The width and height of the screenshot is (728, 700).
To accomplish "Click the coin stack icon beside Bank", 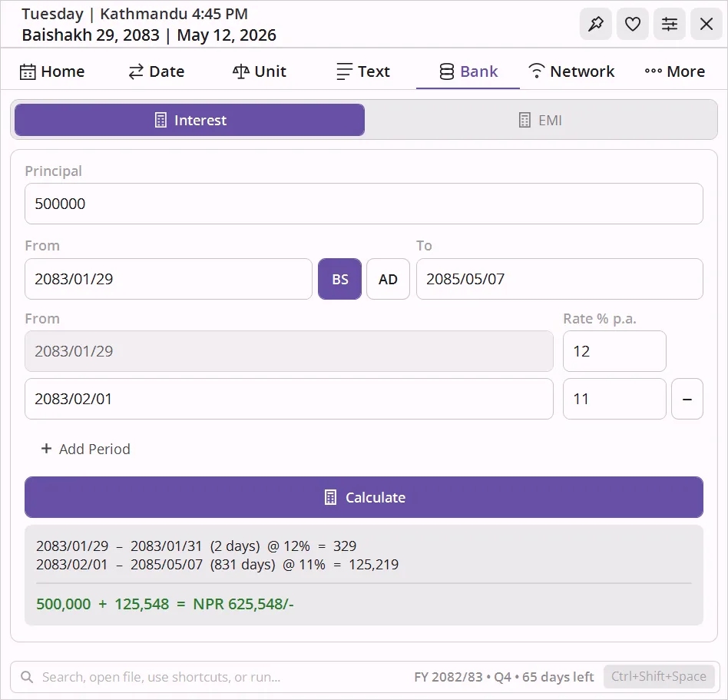I will pyautogui.click(x=447, y=71).
